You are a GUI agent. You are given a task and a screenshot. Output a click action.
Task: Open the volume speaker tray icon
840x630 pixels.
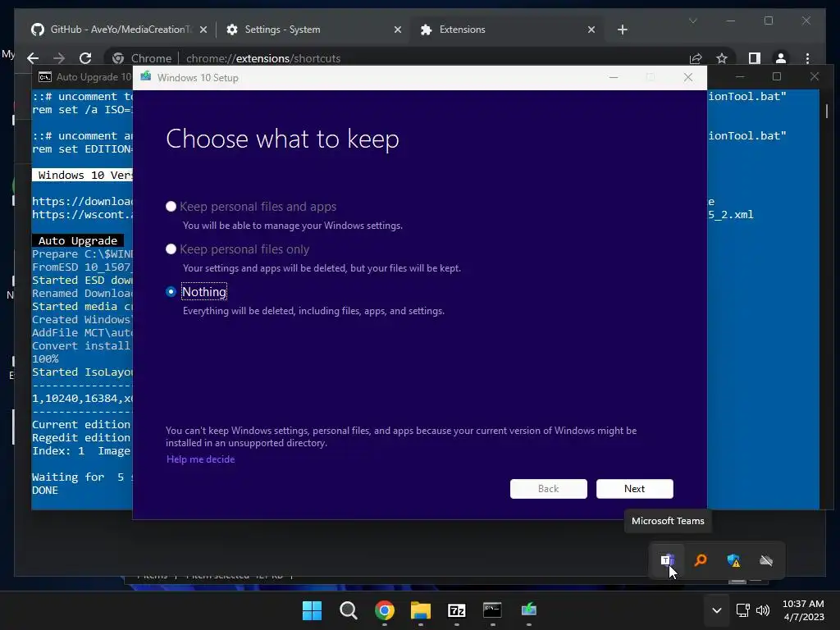pyautogui.click(x=763, y=610)
